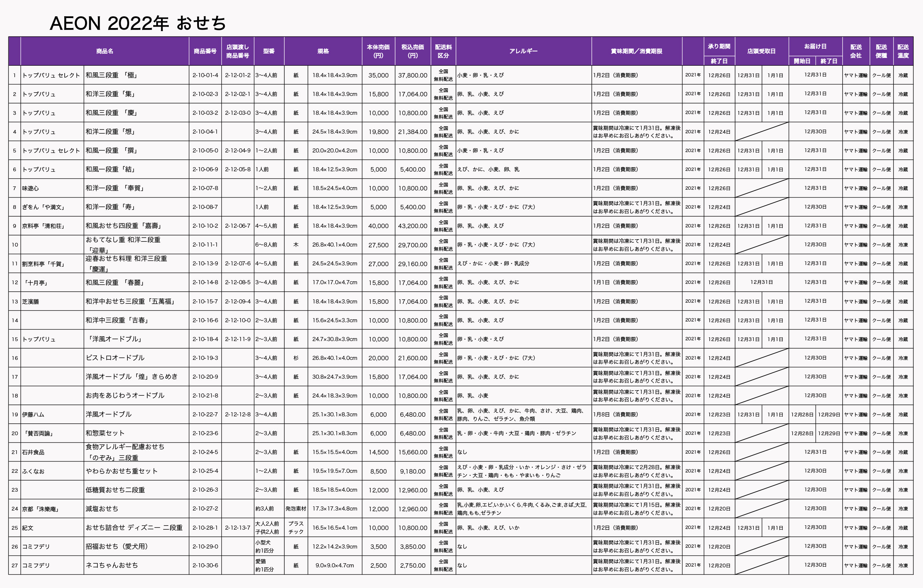Click product number 2-10-03-2

[205, 113]
